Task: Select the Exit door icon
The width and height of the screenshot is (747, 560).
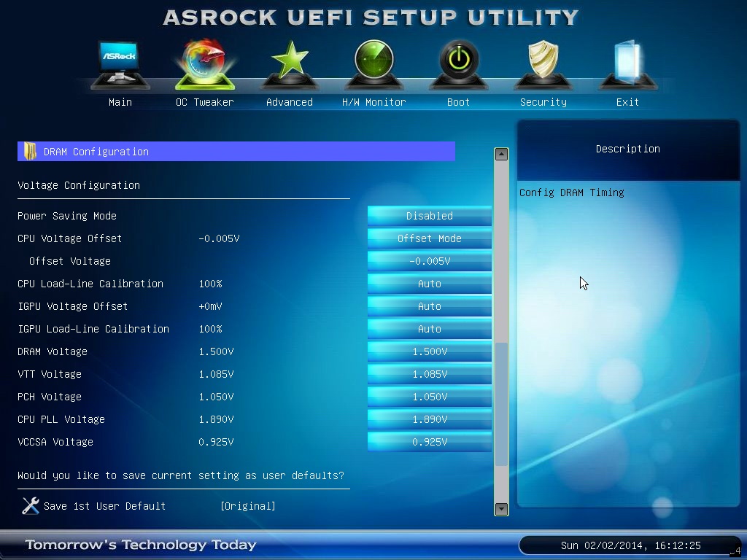Action: coord(628,64)
